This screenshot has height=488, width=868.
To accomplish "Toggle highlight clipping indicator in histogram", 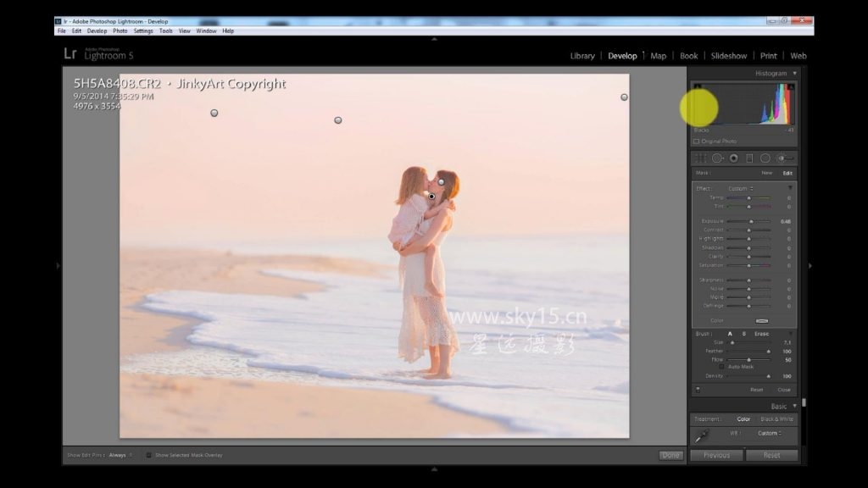I will 791,86.
